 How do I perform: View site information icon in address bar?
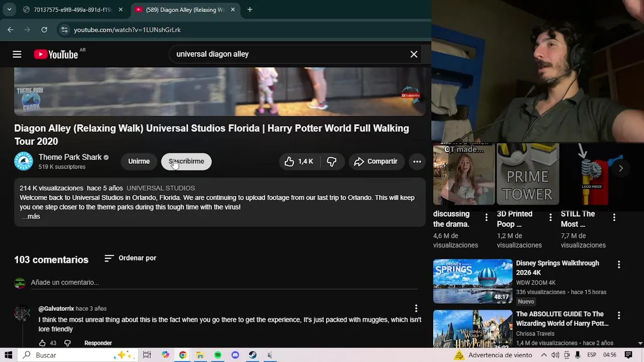click(x=64, y=30)
